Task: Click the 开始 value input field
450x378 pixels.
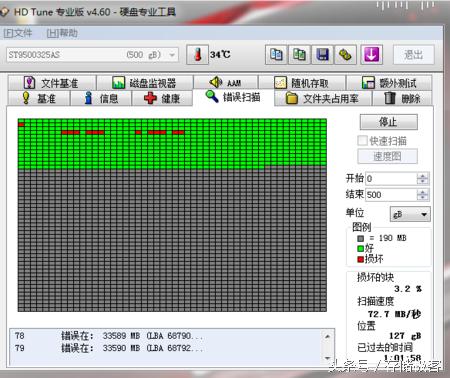Action: pyautogui.click(x=391, y=179)
